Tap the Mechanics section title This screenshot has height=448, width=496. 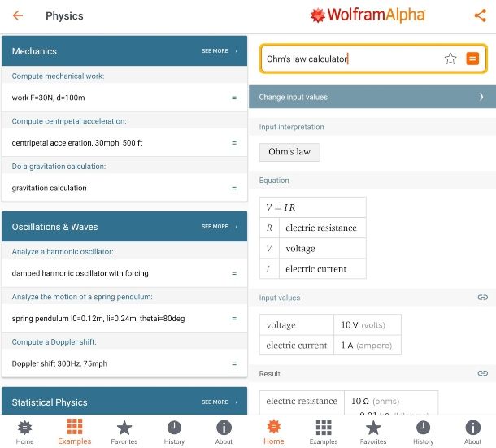34,51
